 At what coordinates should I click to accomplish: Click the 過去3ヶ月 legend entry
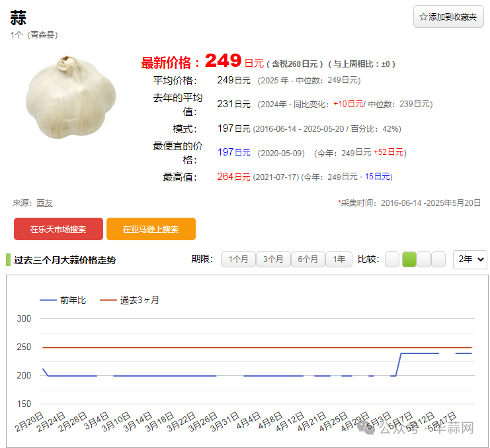130,300
